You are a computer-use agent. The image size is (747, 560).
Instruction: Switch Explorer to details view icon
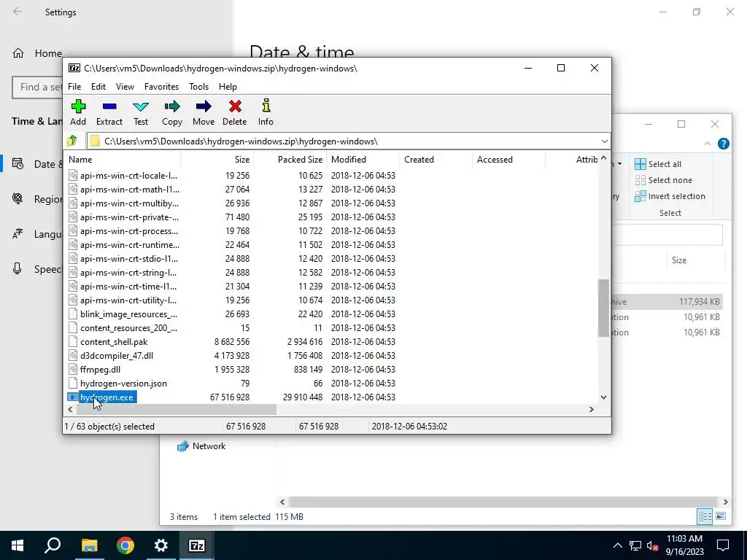[705, 516]
